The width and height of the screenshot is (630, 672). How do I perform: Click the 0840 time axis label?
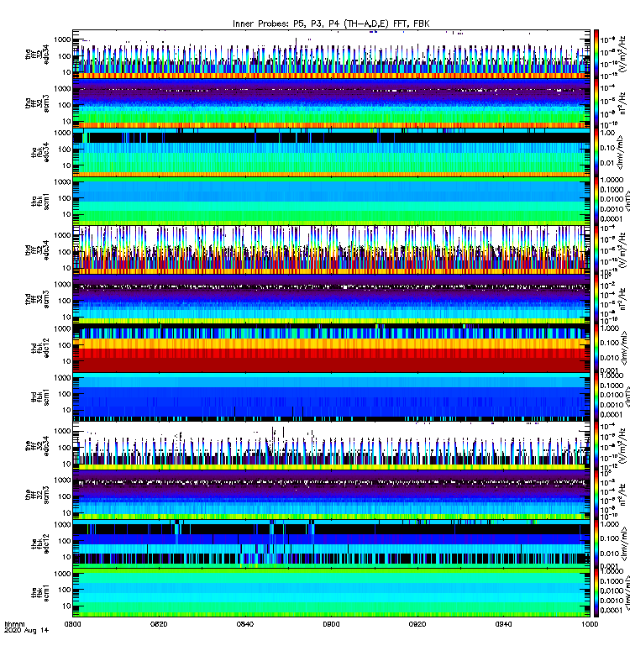click(x=245, y=624)
